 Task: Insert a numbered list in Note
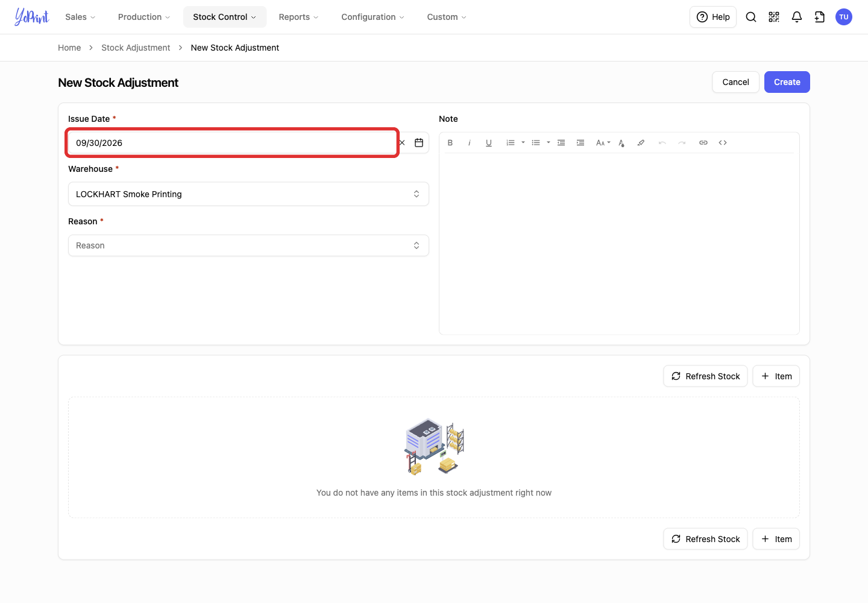pos(511,143)
